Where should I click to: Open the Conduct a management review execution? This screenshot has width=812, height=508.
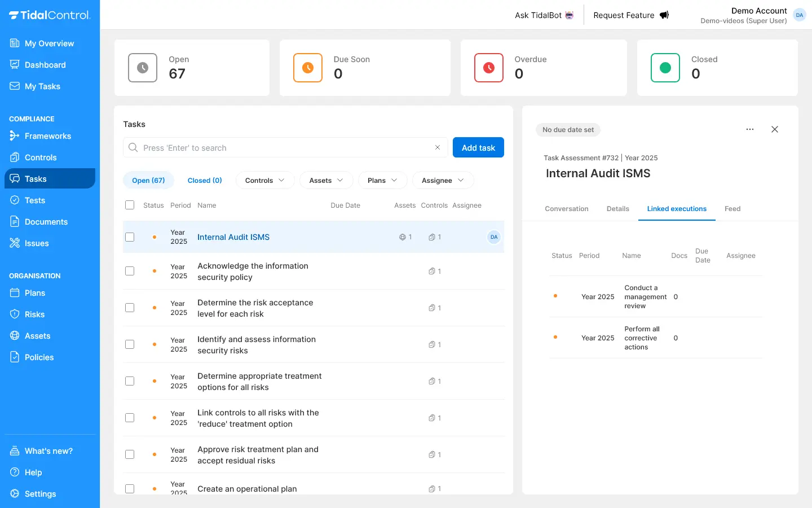coord(645,297)
